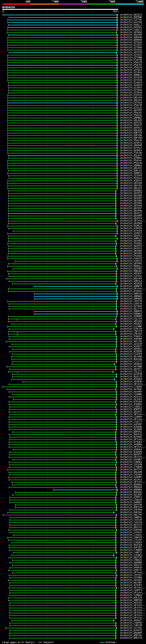
Task: Click the cyan alignment bar of UniRef100_C6TGC6
Action: 63,103
